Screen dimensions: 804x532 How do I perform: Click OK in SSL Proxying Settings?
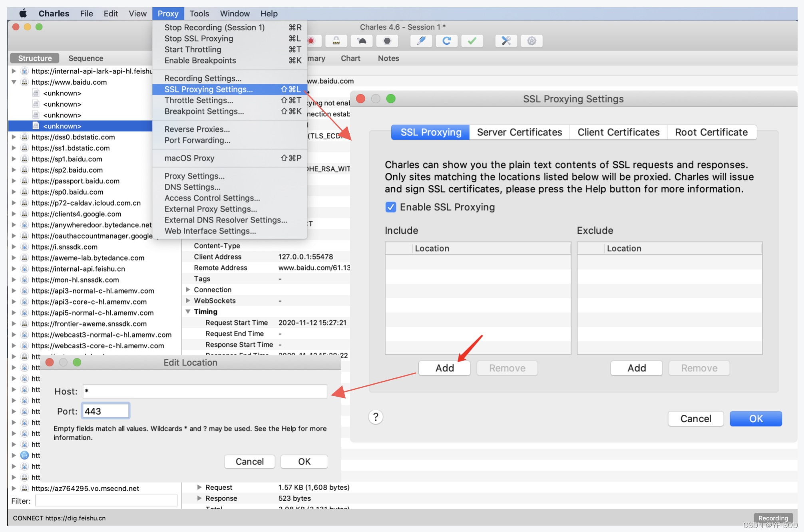coord(756,419)
